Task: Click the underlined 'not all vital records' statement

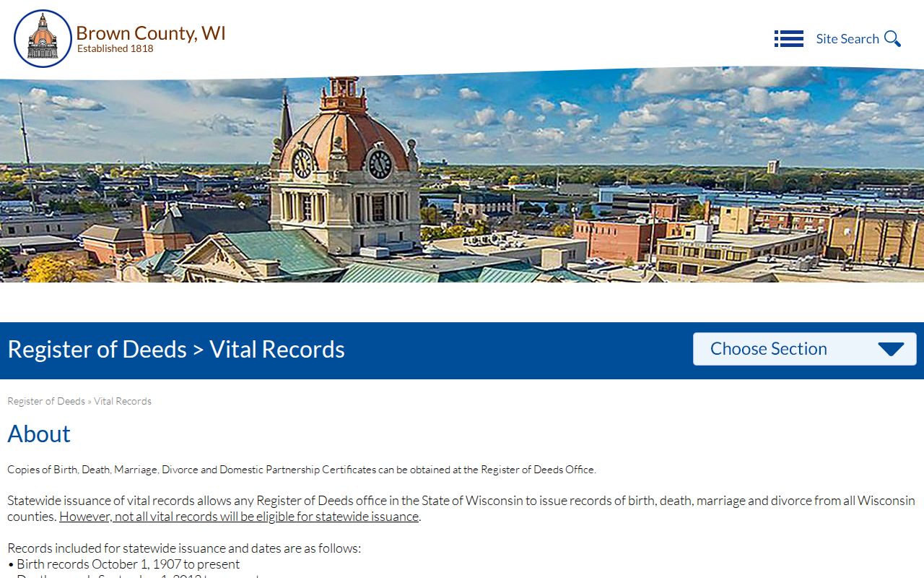Action: point(239,517)
